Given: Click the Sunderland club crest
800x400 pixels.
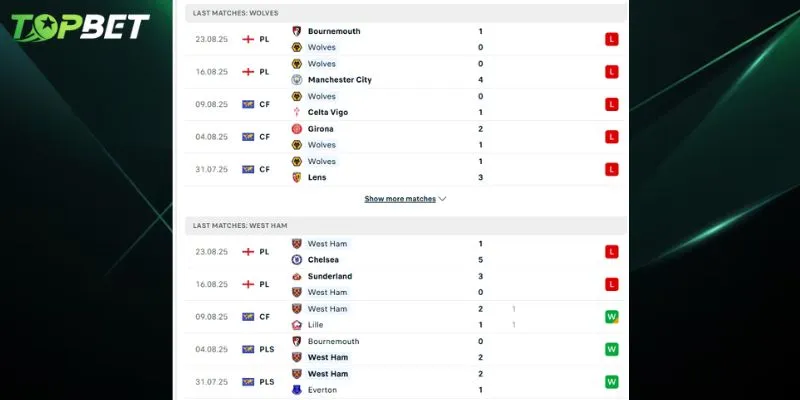Looking at the screenshot, I should 297,276.
